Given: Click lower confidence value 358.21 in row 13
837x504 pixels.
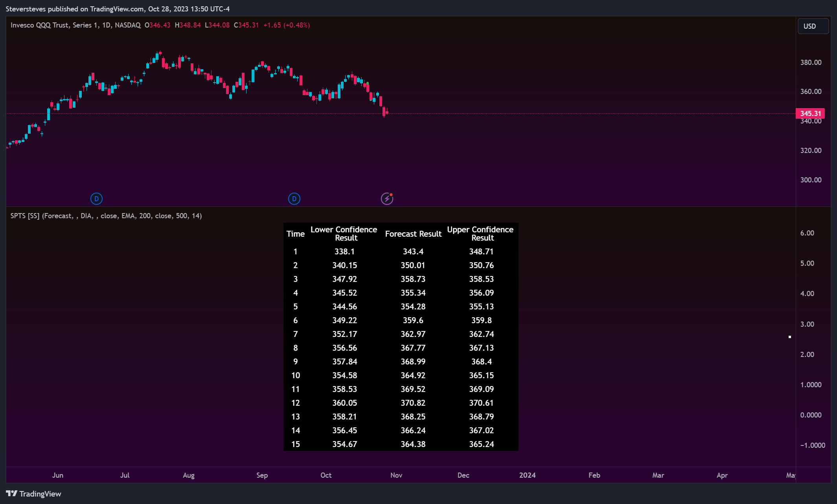Looking at the screenshot, I should click(345, 417).
